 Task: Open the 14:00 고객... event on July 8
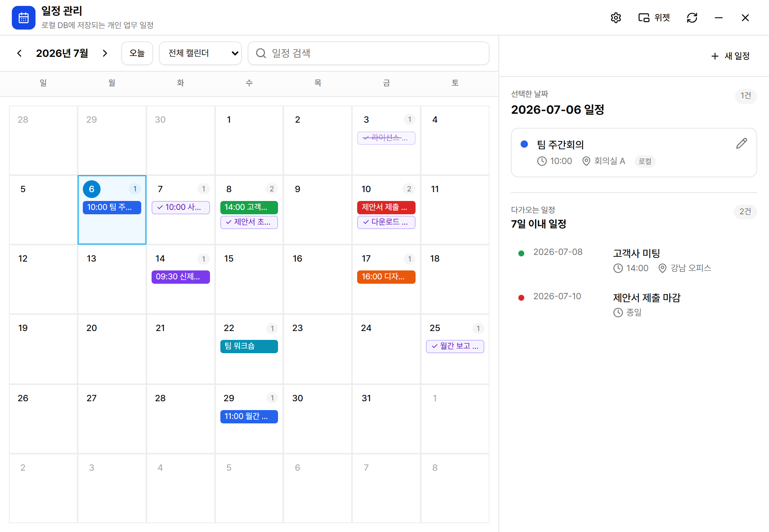point(249,207)
